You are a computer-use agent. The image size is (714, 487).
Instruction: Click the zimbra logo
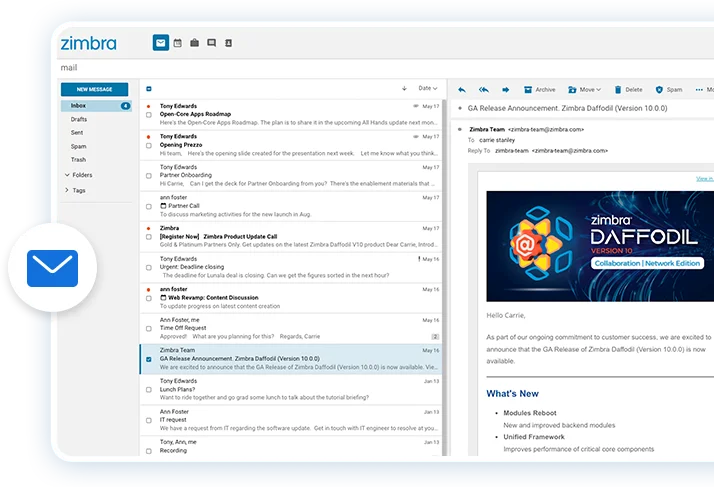88,43
